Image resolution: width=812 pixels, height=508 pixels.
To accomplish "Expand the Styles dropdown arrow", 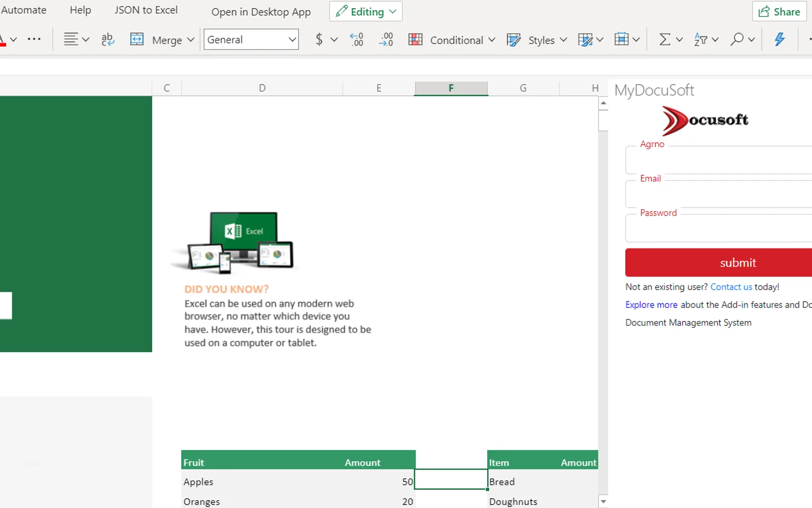I will coord(563,40).
